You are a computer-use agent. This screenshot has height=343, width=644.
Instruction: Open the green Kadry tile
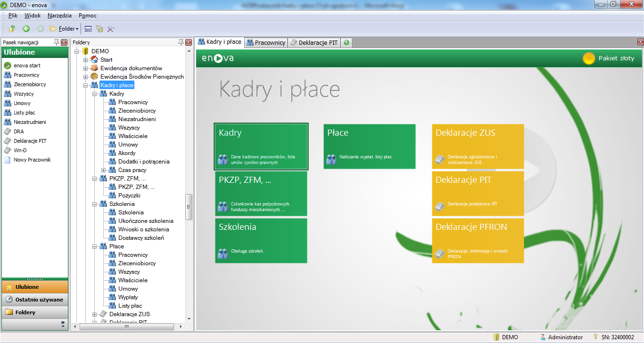coord(261,147)
